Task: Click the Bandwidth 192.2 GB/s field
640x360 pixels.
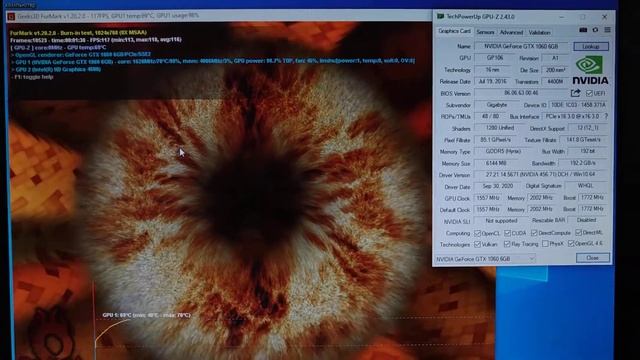Action: [582, 163]
